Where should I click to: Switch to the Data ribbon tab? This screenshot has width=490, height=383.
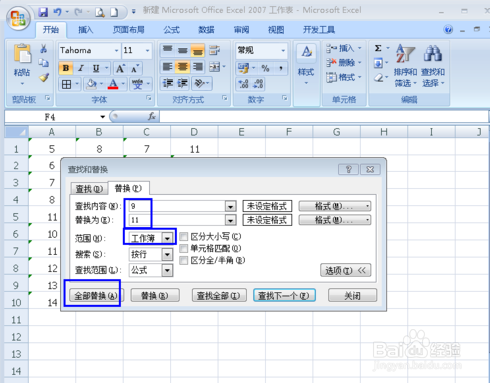pos(206,30)
